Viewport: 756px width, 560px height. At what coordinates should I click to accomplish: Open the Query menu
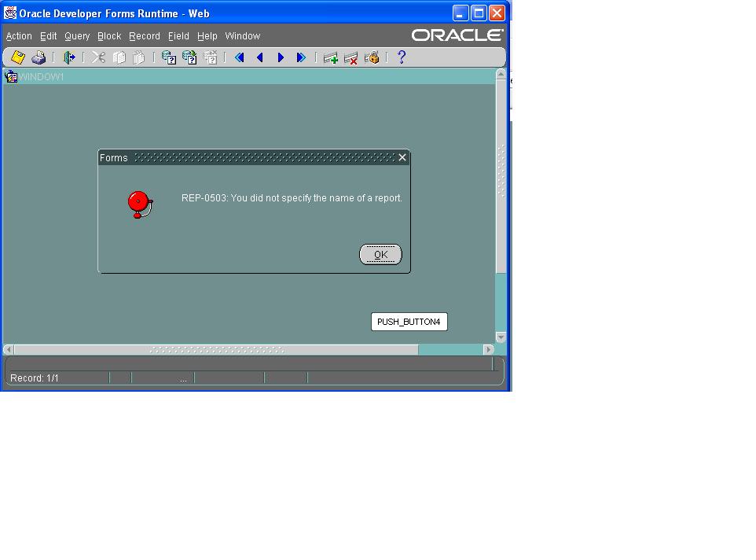(77, 36)
